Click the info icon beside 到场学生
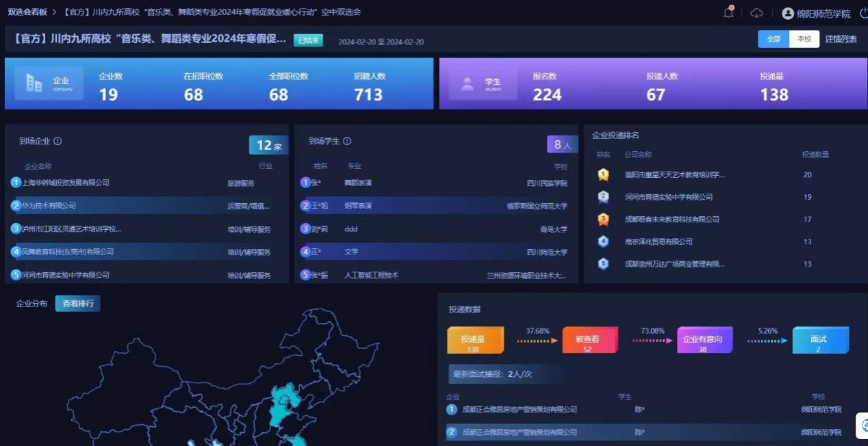 pyautogui.click(x=347, y=142)
